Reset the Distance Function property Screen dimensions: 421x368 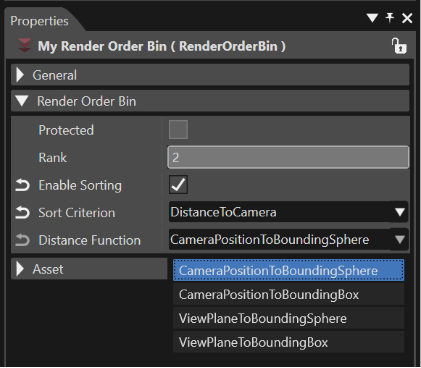23,240
